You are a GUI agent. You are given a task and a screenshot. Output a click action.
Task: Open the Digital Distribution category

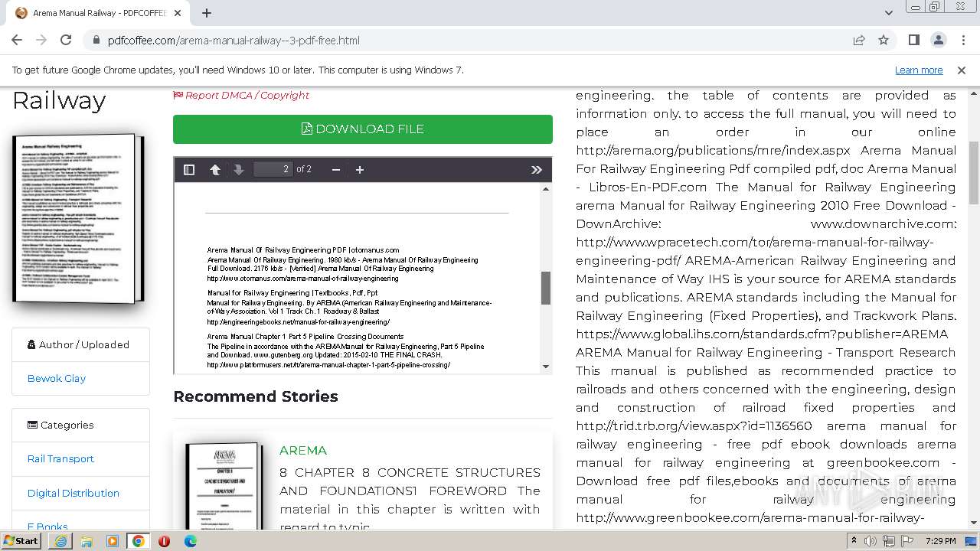click(x=73, y=494)
